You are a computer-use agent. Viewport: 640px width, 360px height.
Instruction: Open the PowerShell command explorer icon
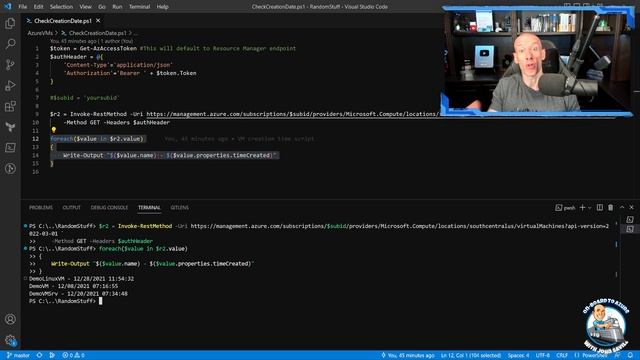click(x=10, y=148)
